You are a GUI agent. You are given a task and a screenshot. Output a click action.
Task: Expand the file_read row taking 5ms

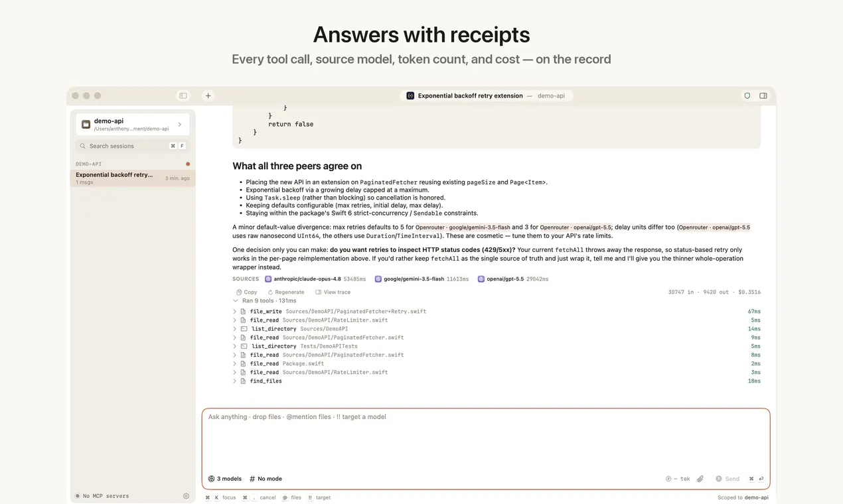(497, 320)
